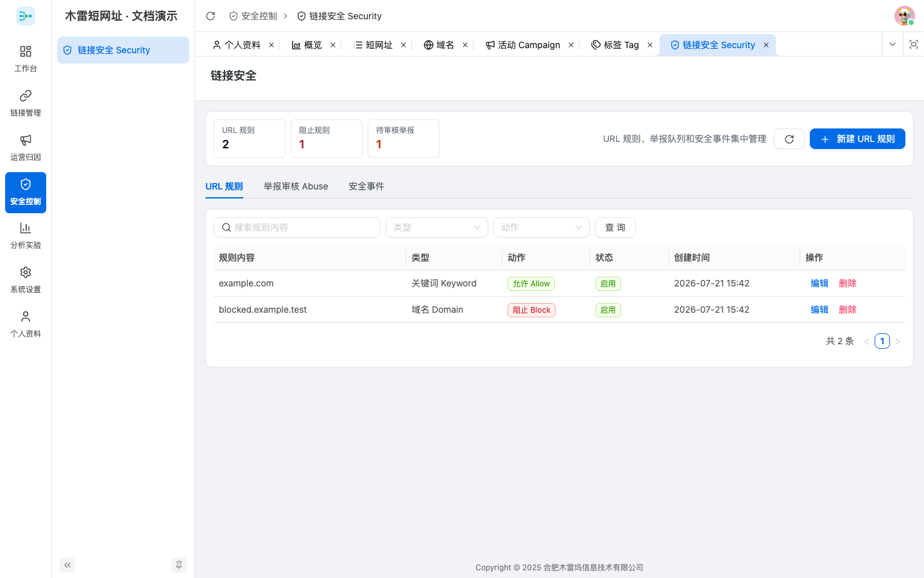Click the 允许 Allow tag
924x578 pixels.
pyautogui.click(x=531, y=284)
